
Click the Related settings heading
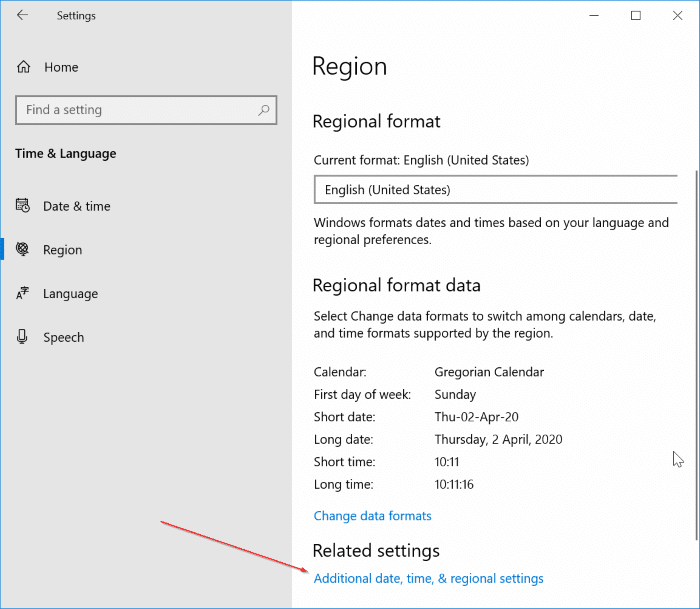[376, 551]
